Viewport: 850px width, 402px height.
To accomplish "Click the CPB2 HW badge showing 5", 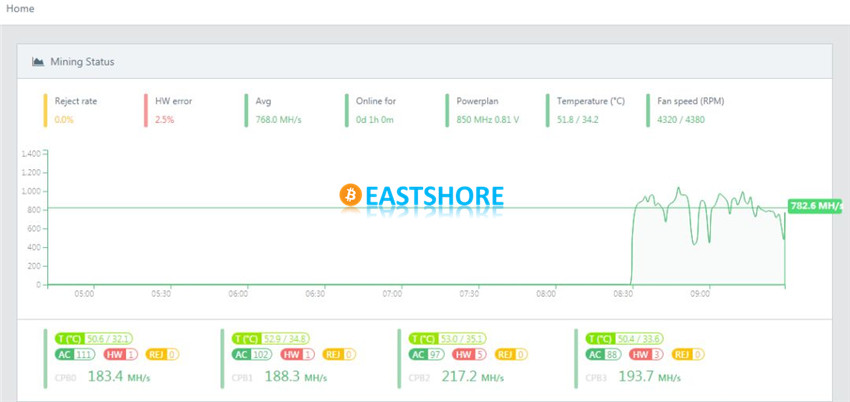I will (x=469, y=354).
